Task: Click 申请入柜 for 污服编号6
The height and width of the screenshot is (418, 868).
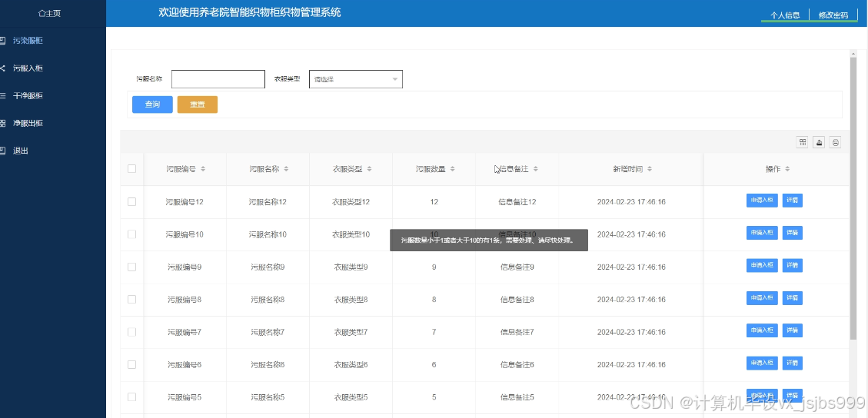Action: point(762,363)
